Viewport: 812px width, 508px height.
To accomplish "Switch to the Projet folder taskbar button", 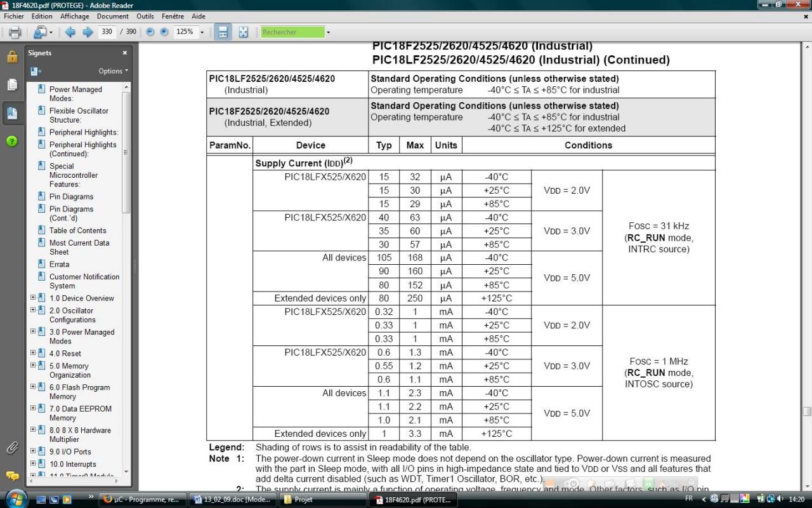I will [x=322, y=499].
